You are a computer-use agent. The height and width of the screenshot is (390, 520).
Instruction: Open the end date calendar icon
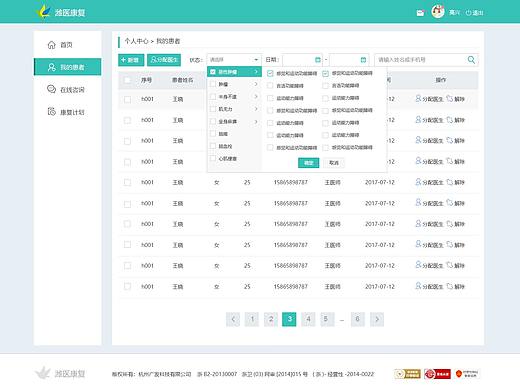[363, 60]
